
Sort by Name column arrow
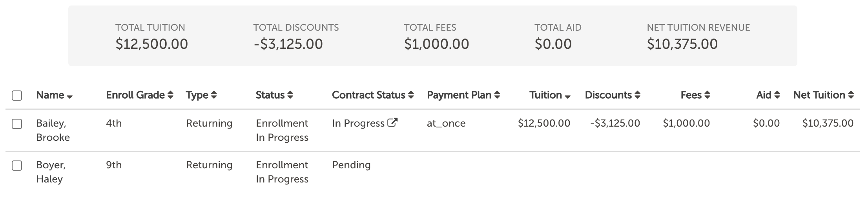70,97
